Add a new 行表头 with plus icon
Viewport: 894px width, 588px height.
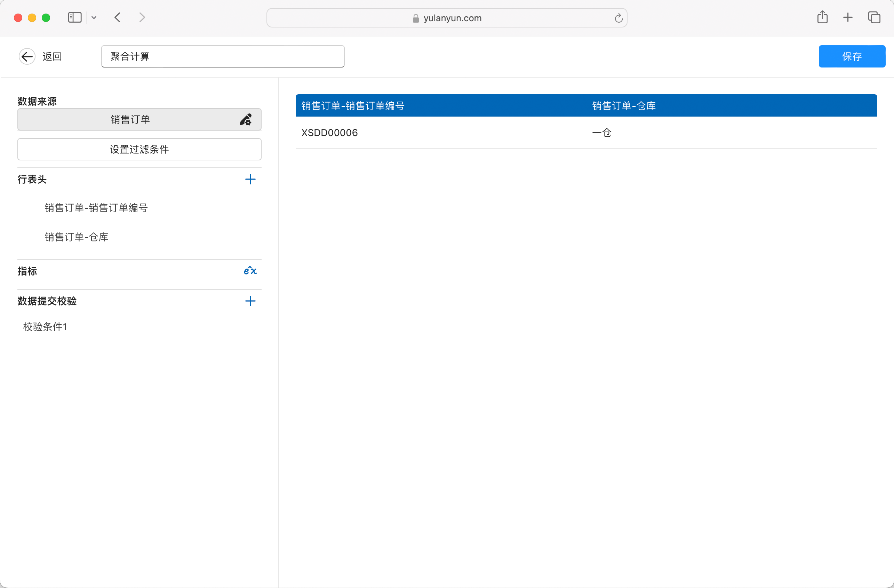coord(250,179)
